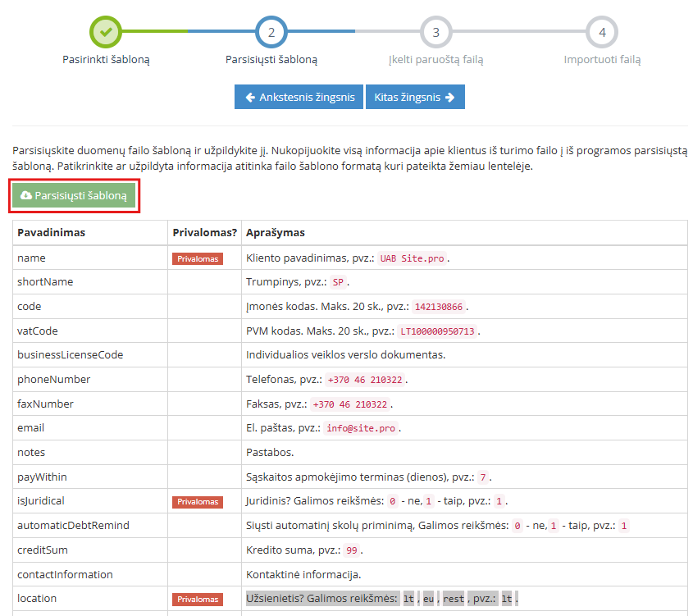The width and height of the screenshot is (693, 616).
Task: Click the 'phoneNumber' cell
Action: [x=90, y=379]
